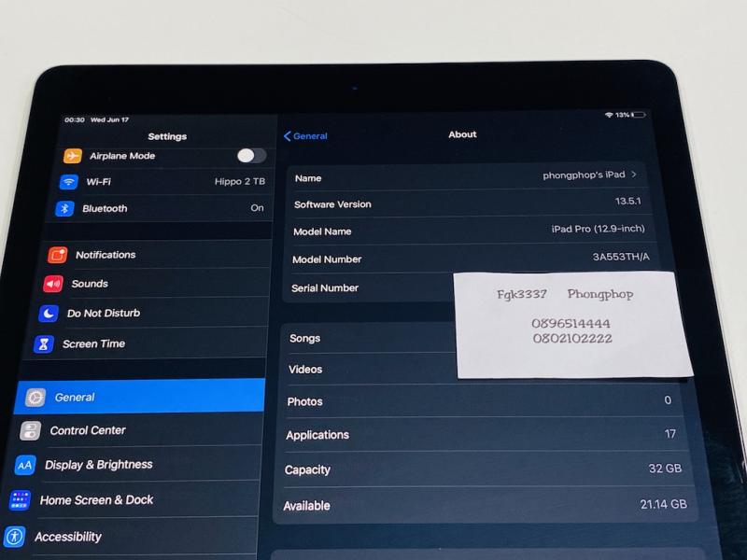747x560 pixels.
Task: Tap the Wi-Fi status bar indicator
Action: [x=609, y=115]
